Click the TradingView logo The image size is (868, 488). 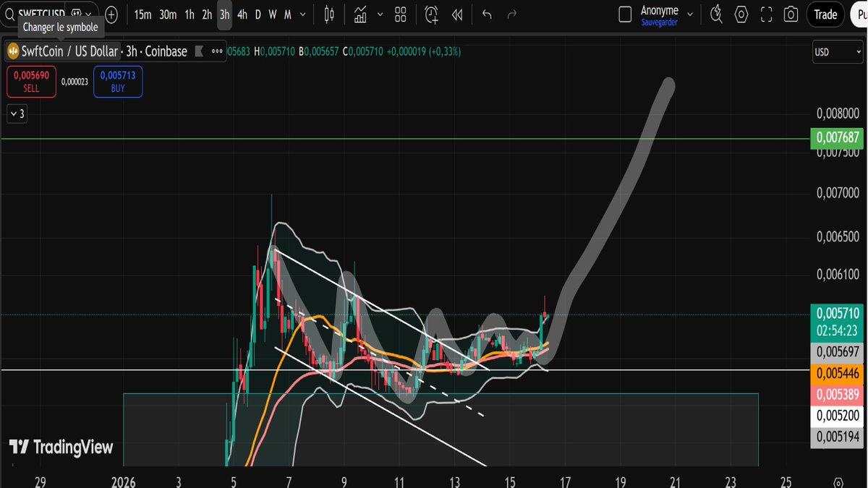(61, 448)
